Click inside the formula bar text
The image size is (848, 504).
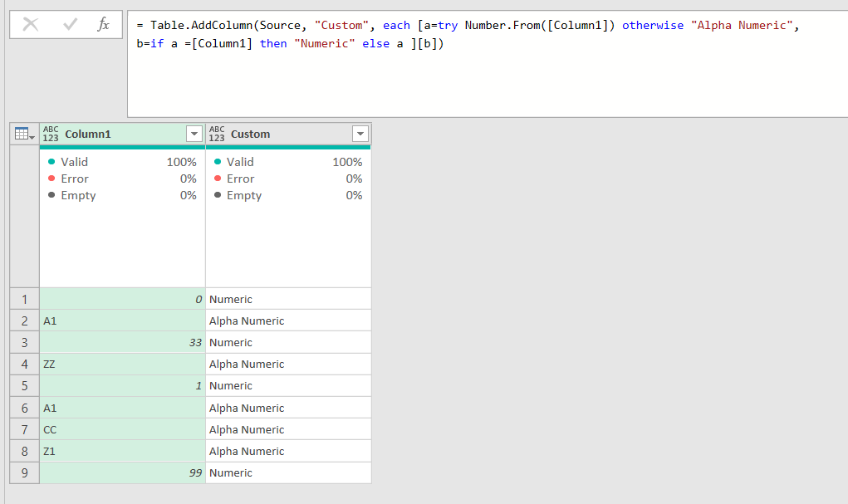coord(487,63)
